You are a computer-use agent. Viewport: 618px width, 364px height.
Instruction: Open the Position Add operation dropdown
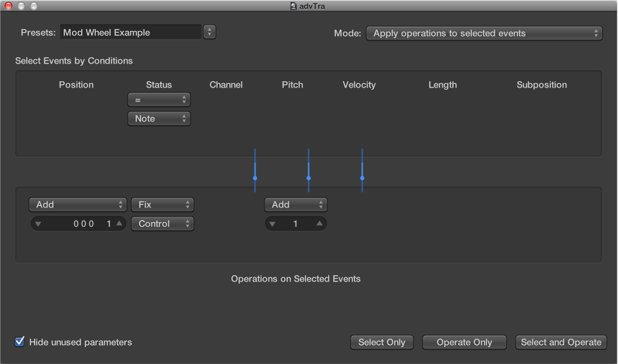(x=78, y=205)
